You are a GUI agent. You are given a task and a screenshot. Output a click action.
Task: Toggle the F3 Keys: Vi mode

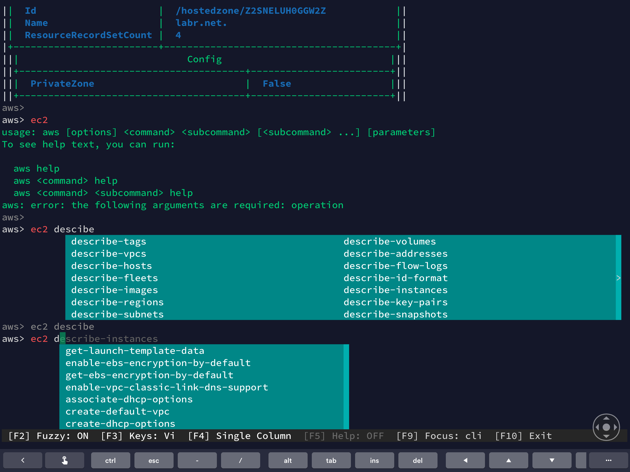(138, 436)
